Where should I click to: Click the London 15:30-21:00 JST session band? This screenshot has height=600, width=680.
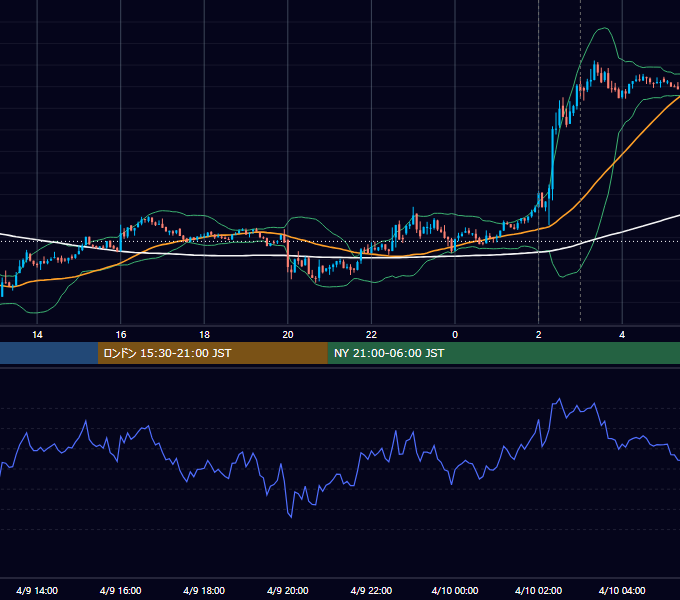point(212,353)
